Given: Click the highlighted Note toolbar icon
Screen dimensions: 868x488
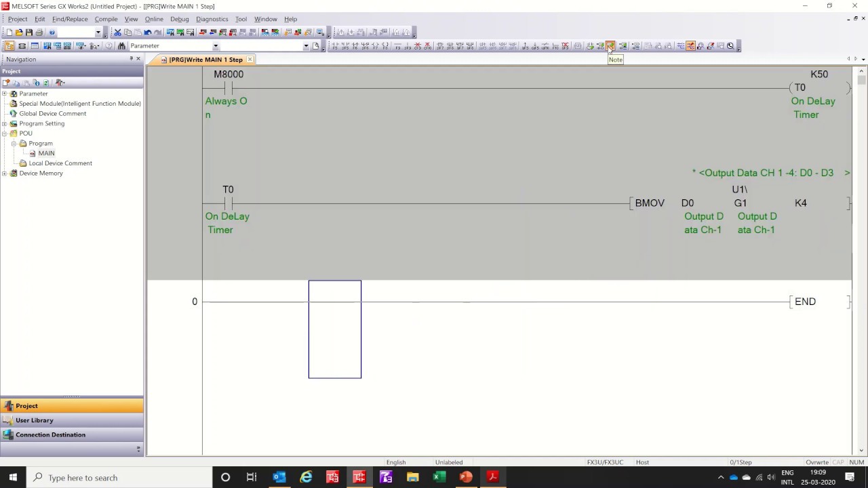Looking at the screenshot, I should 610,45.
